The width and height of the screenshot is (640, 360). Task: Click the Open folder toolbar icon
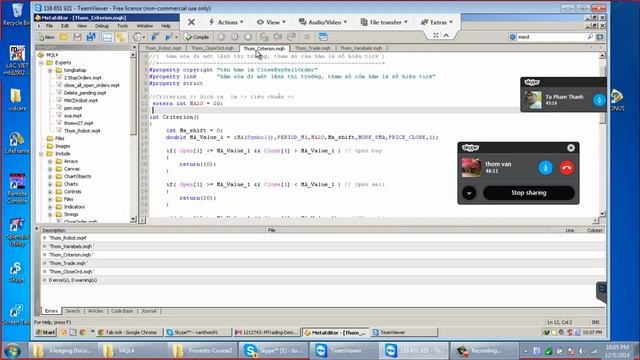coord(64,37)
